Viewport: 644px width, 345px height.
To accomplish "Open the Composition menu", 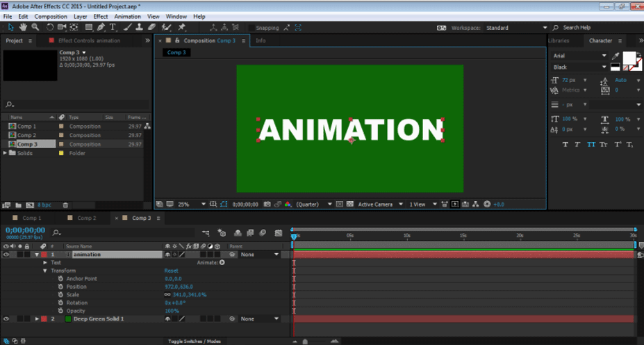I will (x=51, y=17).
